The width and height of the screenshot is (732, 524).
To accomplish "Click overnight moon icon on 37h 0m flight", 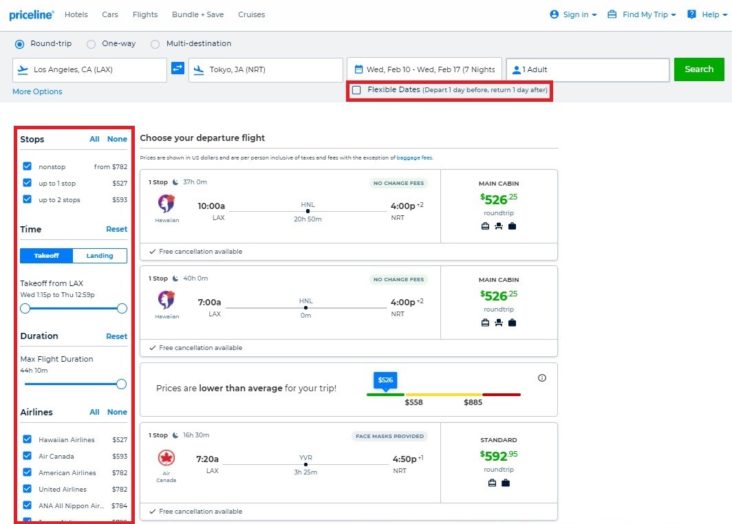I will pos(176,182).
